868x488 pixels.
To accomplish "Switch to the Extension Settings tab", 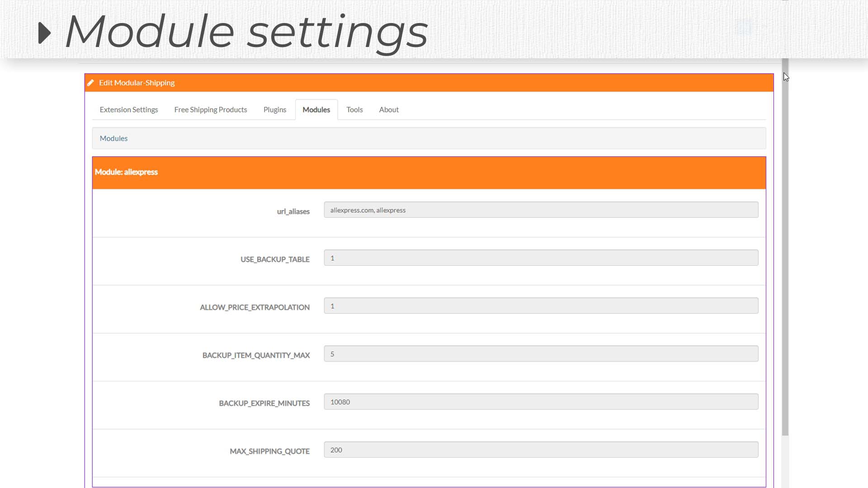I will pyautogui.click(x=128, y=109).
